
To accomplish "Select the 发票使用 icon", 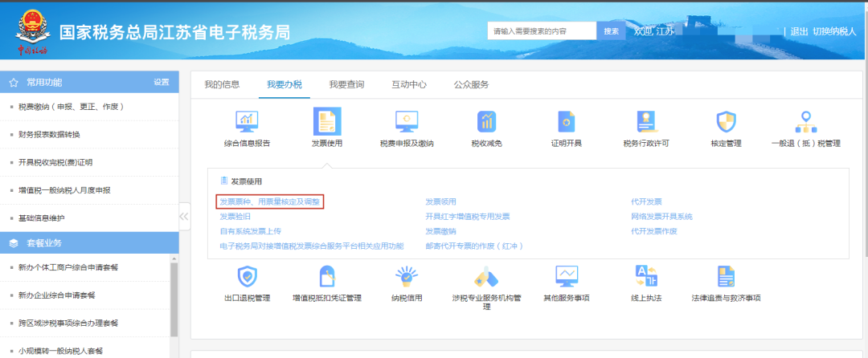I will tap(327, 121).
